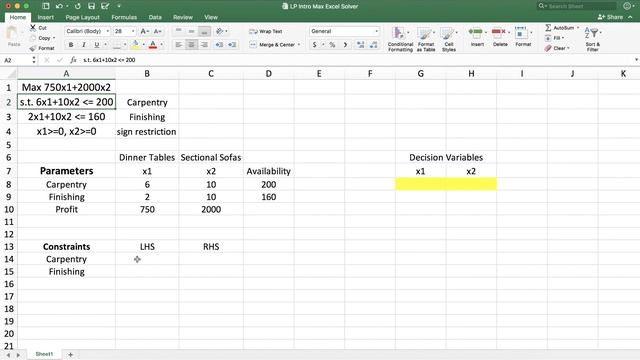Click the sidebar layout icon in title bar
This screenshot has width=640, height=360.
tap(46, 6)
